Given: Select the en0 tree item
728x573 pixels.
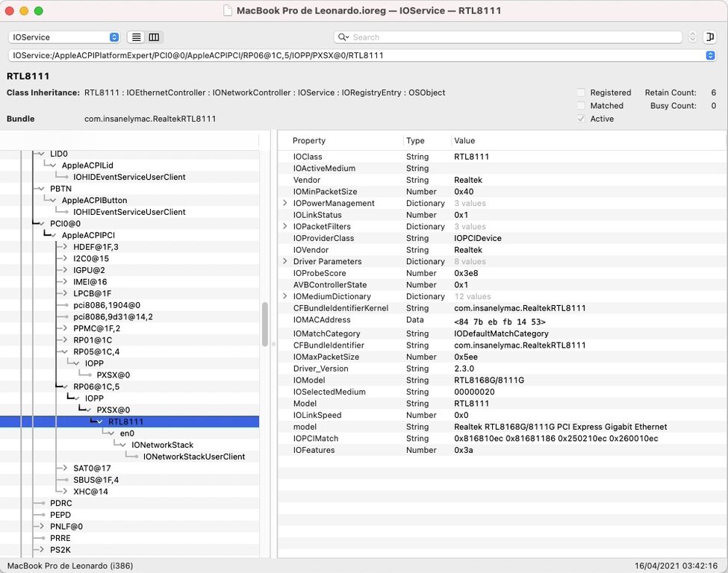Looking at the screenshot, I should (x=127, y=433).
